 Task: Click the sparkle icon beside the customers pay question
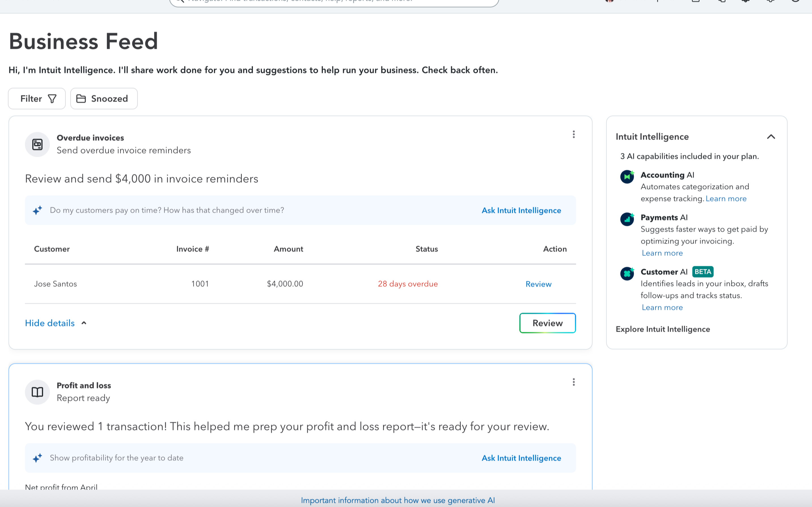pos(37,210)
